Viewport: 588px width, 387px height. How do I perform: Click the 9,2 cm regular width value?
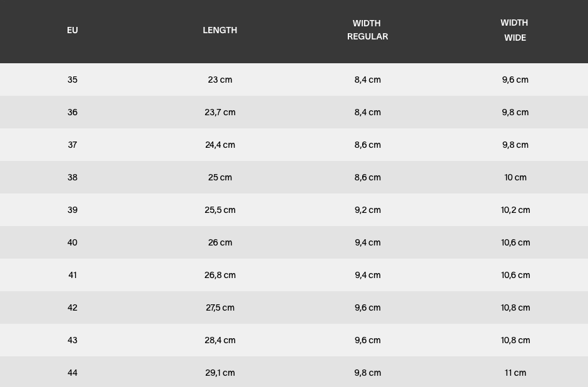point(367,210)
